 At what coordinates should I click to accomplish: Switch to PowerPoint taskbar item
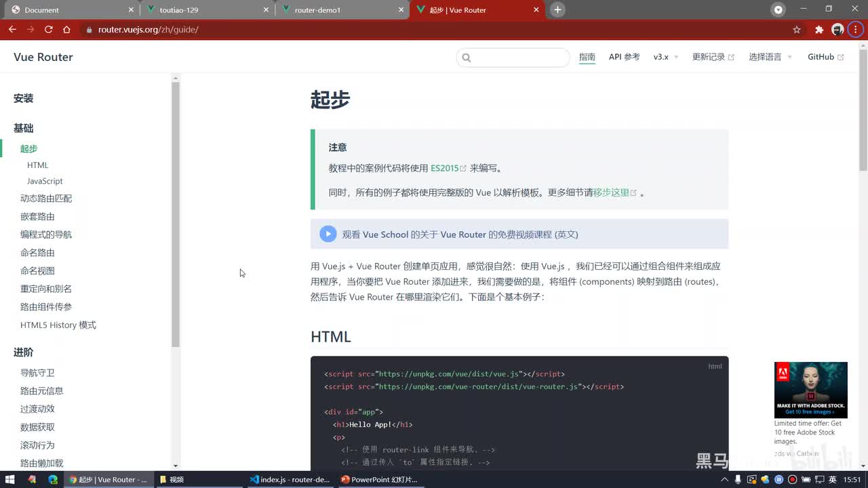point(380,479)
